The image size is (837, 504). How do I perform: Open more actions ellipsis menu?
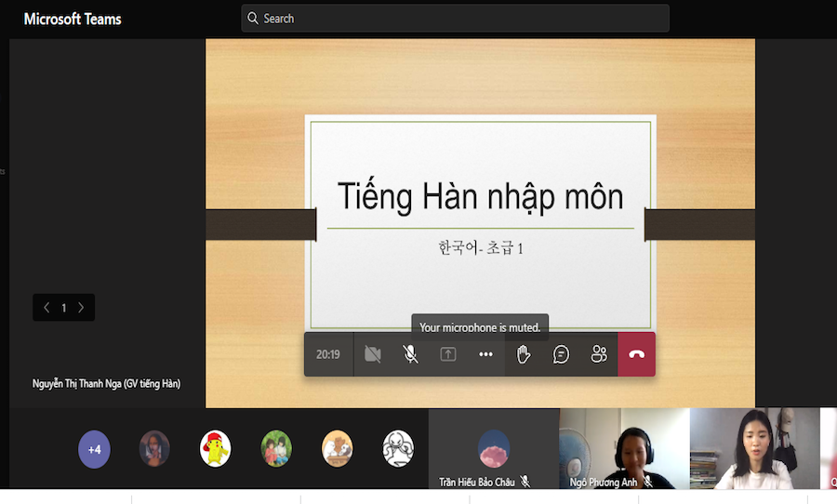(485, 354)
